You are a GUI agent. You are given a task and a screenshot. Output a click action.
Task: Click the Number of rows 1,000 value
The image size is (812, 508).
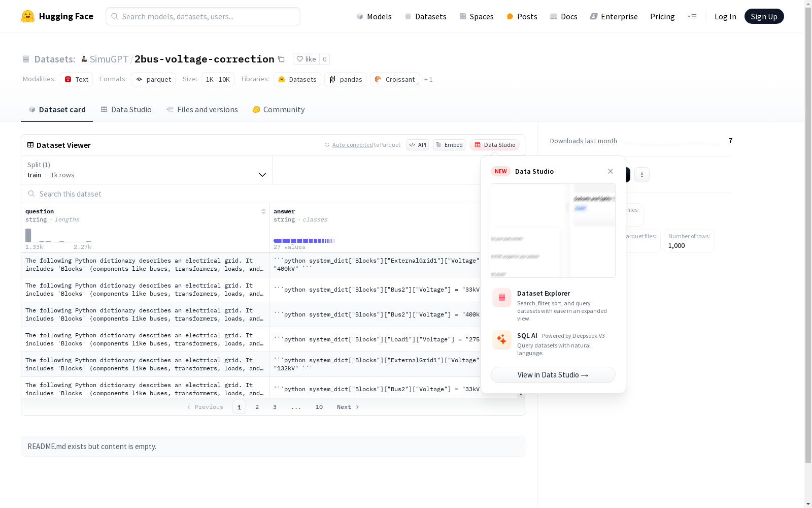tap(676, 245)
